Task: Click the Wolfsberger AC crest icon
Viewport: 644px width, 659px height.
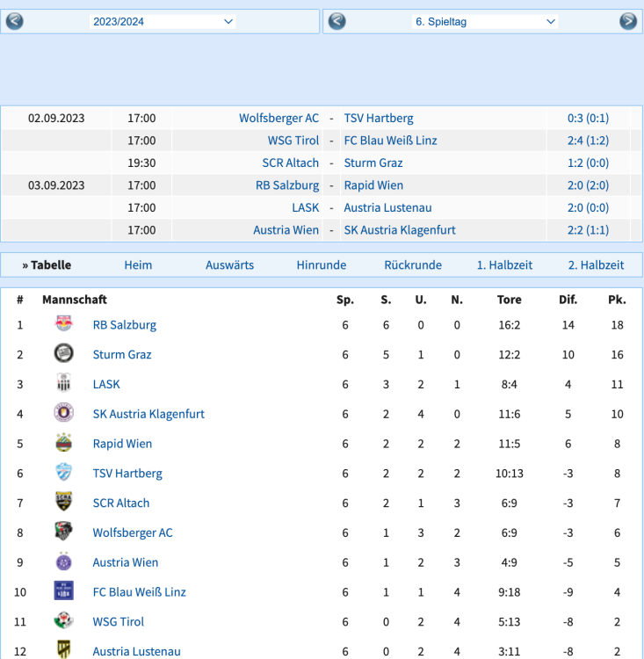Action: coord(63,532)
